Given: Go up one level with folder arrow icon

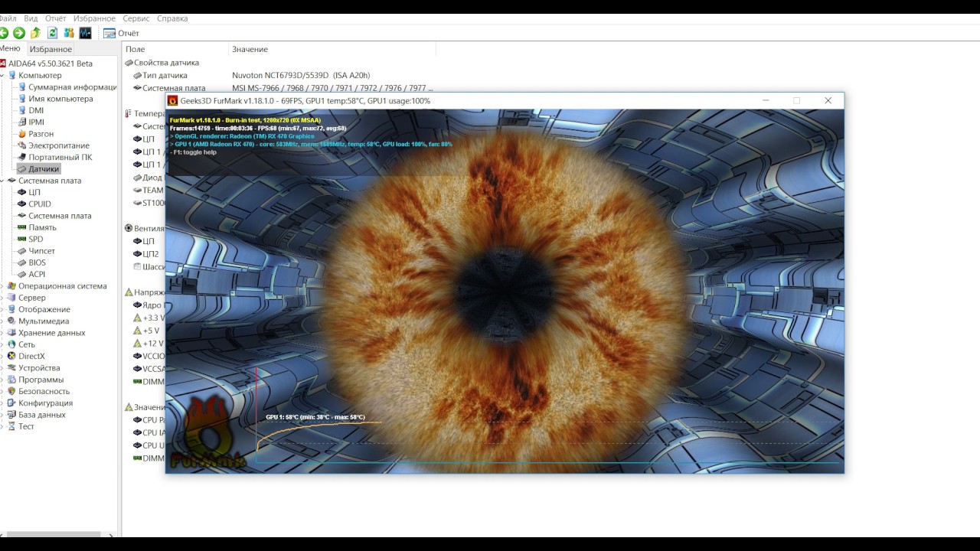Looking at the screenshot, I should [35, 33].
